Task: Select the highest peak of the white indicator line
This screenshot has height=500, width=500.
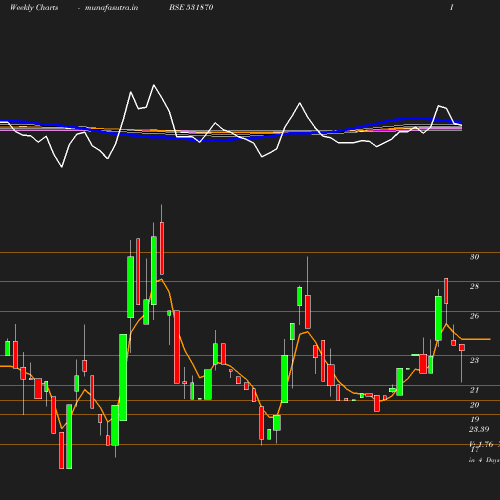Action: 154,85
